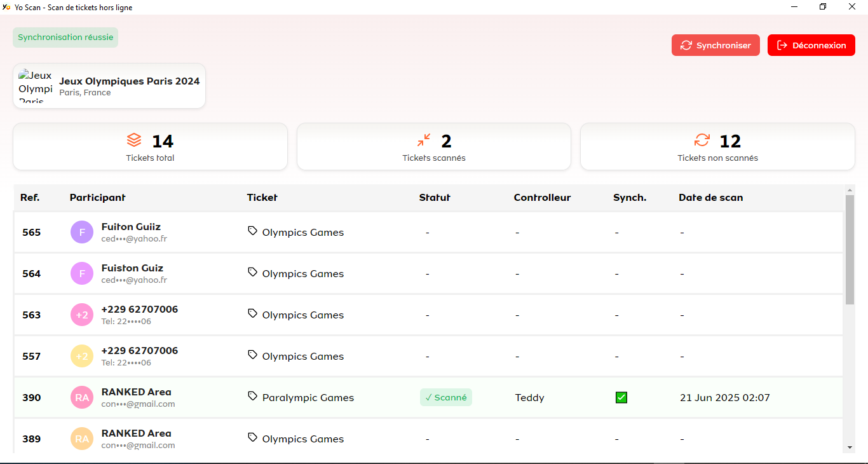Log out using the Déconnexion button
The height and width of the screenshot is (464, 868).
point(811,45)
